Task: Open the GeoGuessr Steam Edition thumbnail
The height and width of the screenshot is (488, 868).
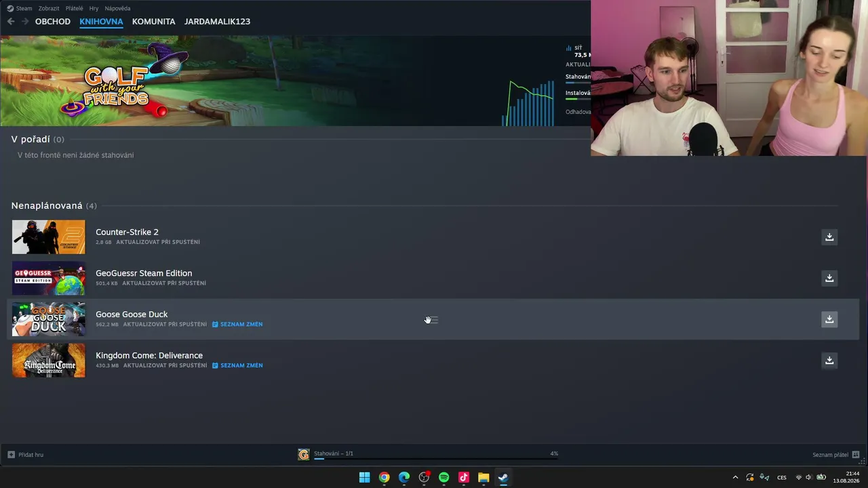Action: tap(49, 278)
